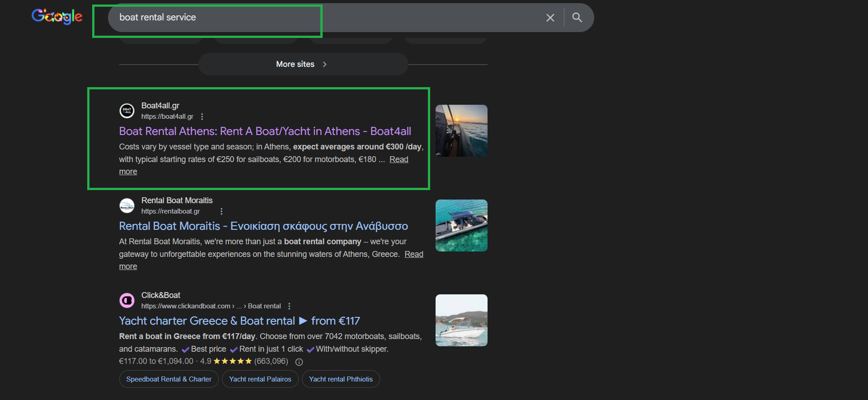The image size is (868, 400).
Task: Click the Rental Boat Moraitis favicon
Action: click(127, 205)
